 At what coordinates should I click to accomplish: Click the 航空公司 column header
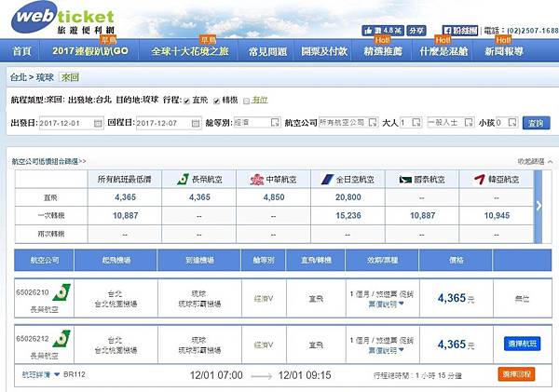coord(44,261)
